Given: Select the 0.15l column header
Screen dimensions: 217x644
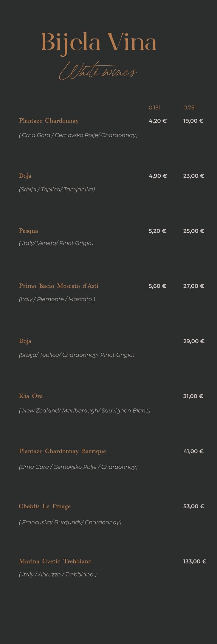Looking at the screenshot, I should (154, 108).
